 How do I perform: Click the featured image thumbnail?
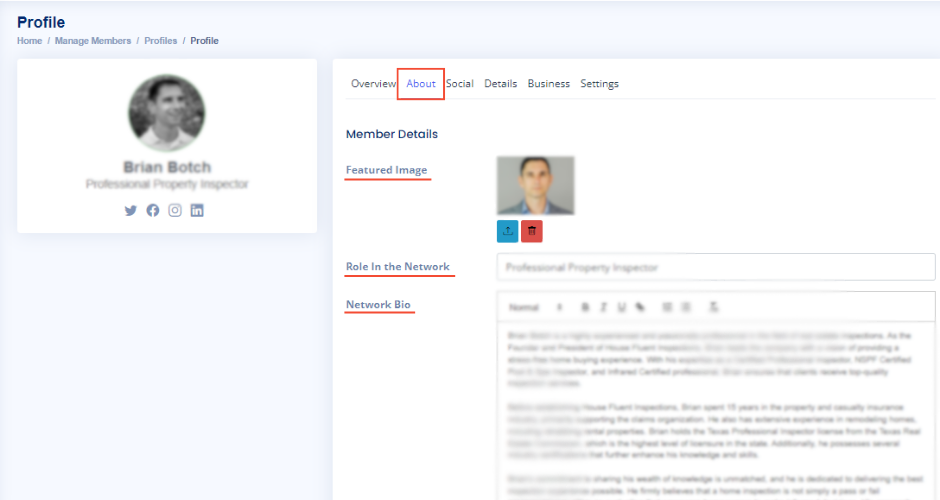(535, 185)
